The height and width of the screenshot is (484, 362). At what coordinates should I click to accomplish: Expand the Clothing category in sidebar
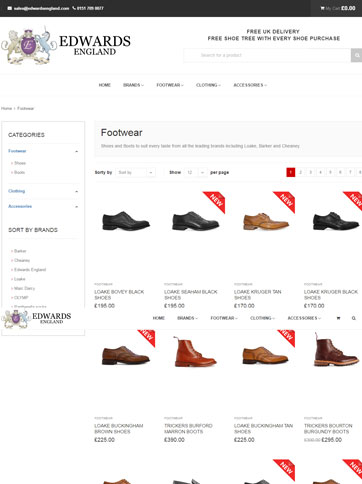(77, 191)
